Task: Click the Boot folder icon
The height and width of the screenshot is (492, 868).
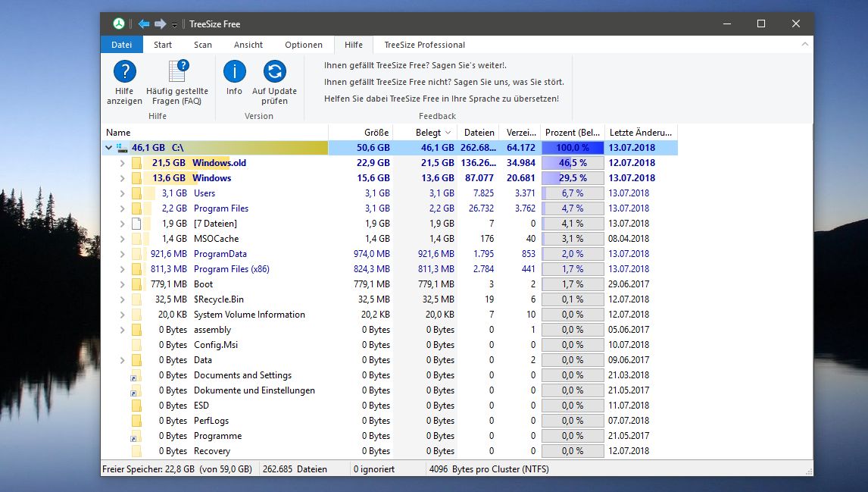Action: tap(136, 284)
